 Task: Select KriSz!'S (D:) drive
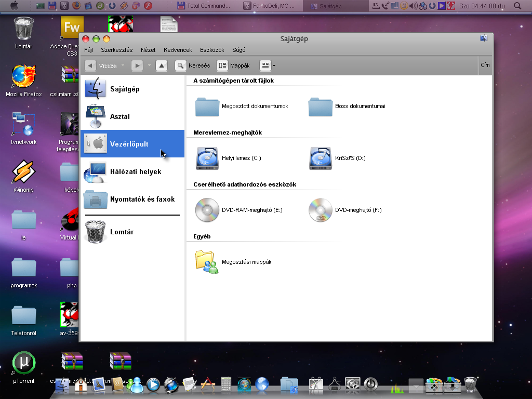click(337, 158)
